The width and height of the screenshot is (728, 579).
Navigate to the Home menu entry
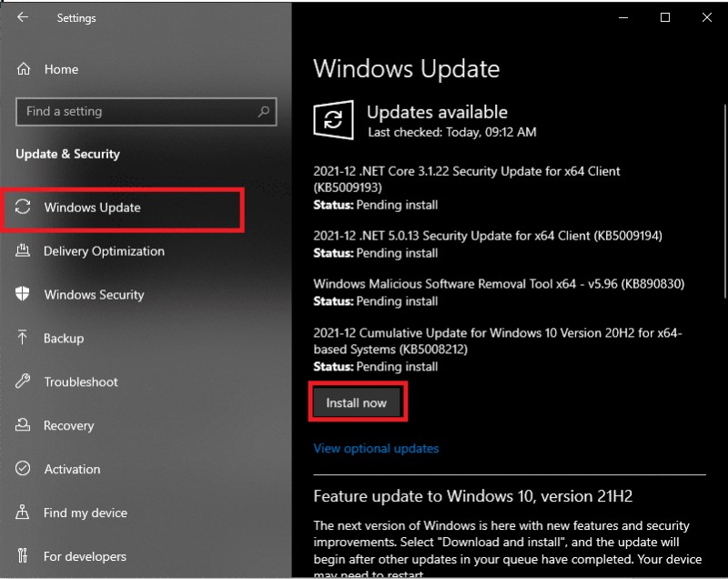[x=61, y=68]
